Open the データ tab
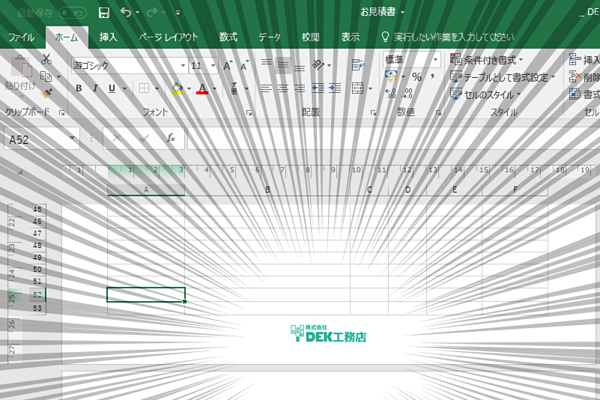 [x=270, y=37]
